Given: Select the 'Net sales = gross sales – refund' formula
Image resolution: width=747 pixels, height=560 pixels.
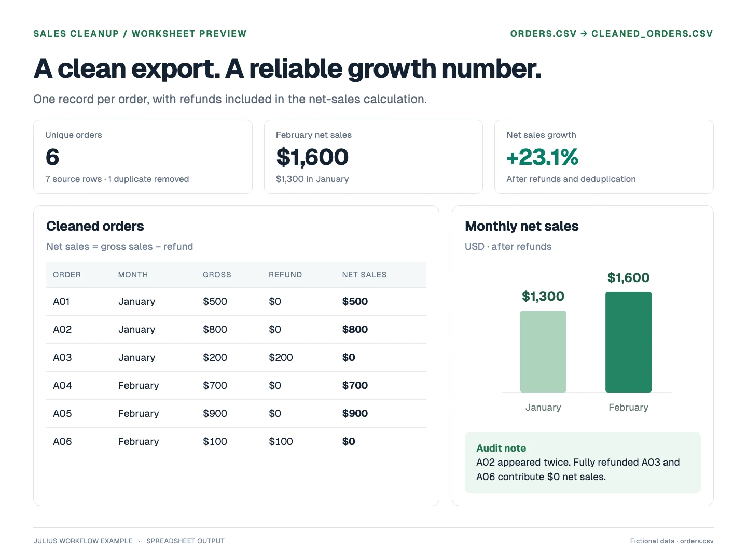Looking at the screenshot, I should pyautogui.click(x=120, y=247).
